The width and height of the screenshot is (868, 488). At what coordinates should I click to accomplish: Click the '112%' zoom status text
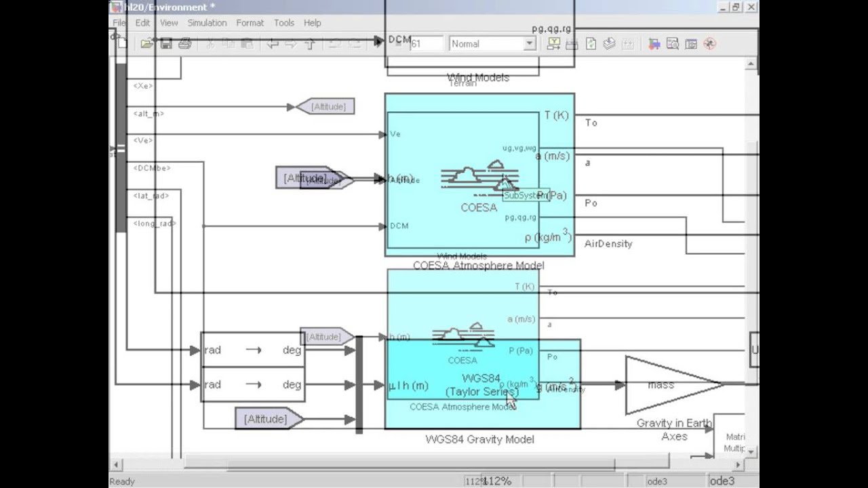click(496, 481)
